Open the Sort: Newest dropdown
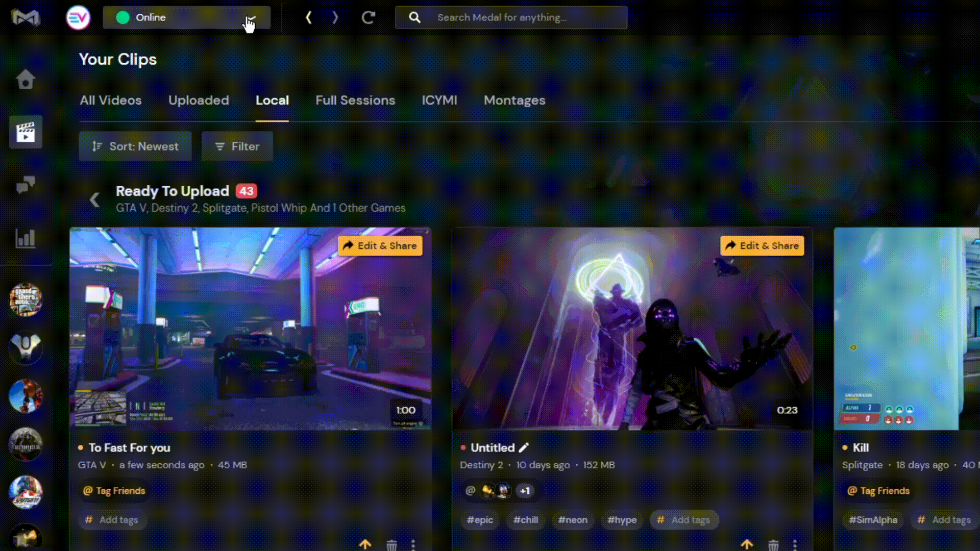The image size is (980, 551). point(135,146)
